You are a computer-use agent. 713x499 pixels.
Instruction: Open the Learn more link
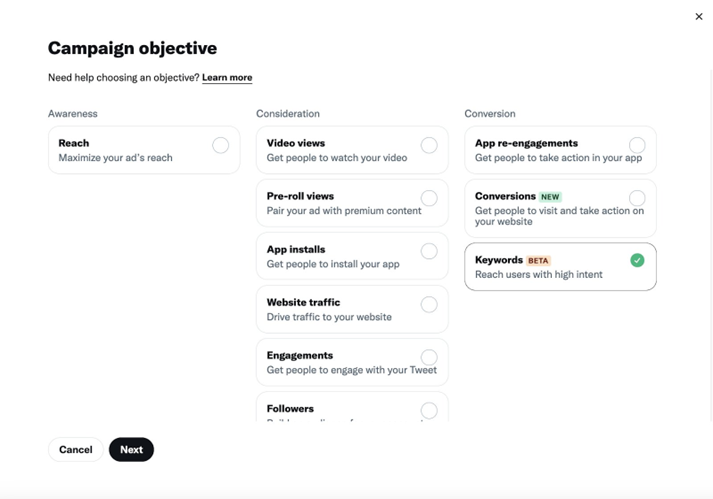pyautogui.click(x=227, y=78)
